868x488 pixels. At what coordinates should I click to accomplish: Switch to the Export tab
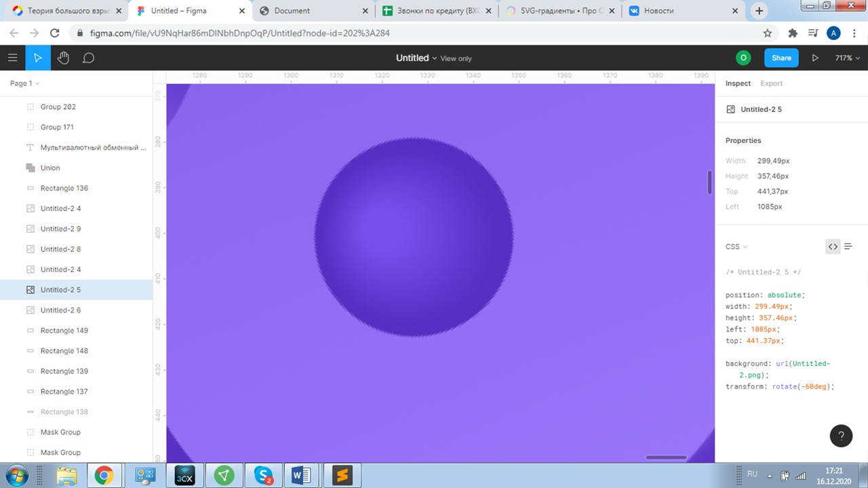[771, 83]
